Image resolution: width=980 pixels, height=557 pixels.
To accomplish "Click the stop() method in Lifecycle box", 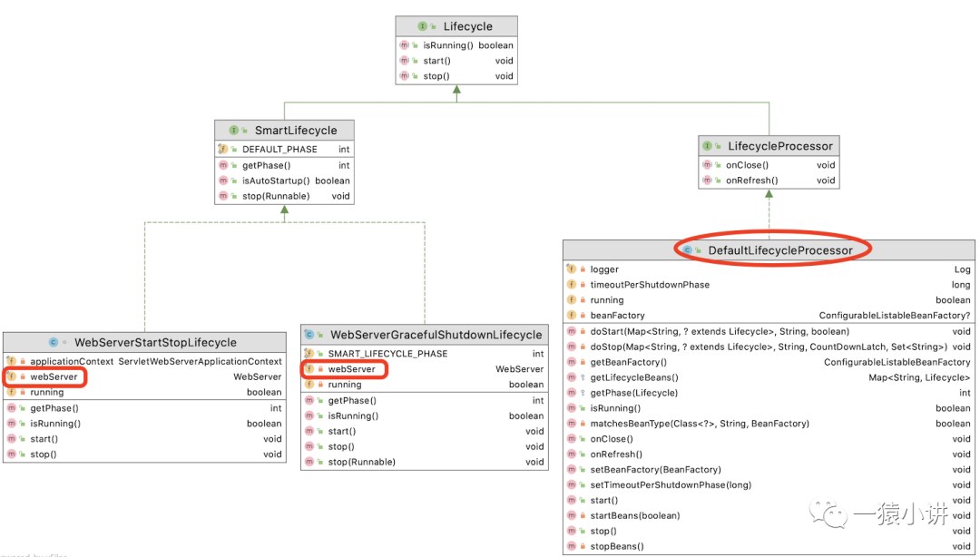I will point(456,75).
